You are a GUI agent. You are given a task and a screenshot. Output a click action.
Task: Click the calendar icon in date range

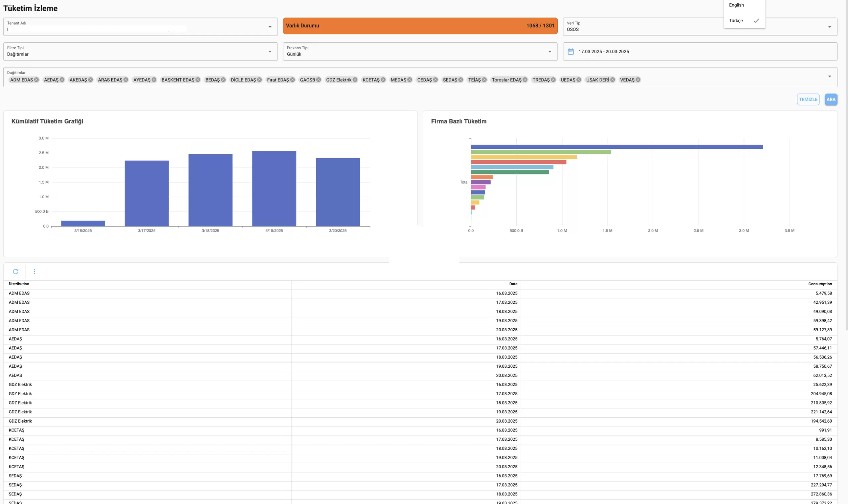click(x=571, y=52)
